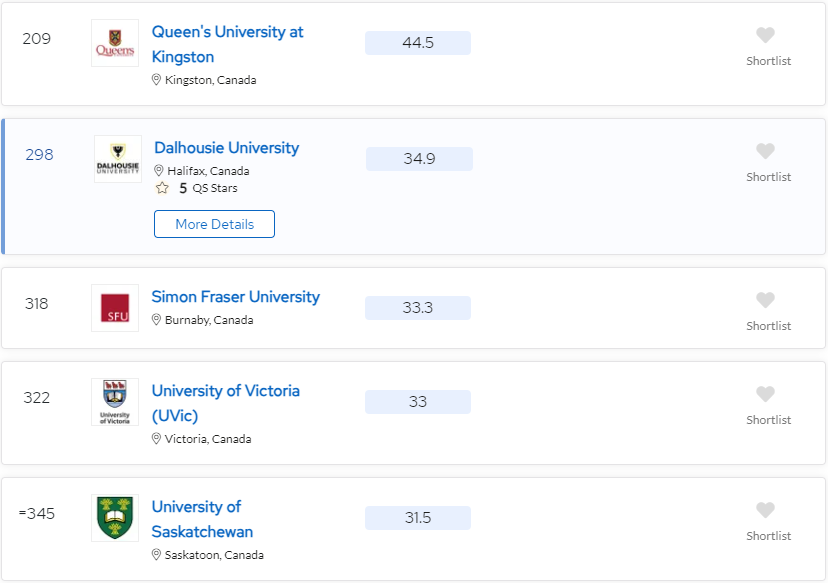Open University of Saskatchewan link
The image size is (828, 583).
202,519
